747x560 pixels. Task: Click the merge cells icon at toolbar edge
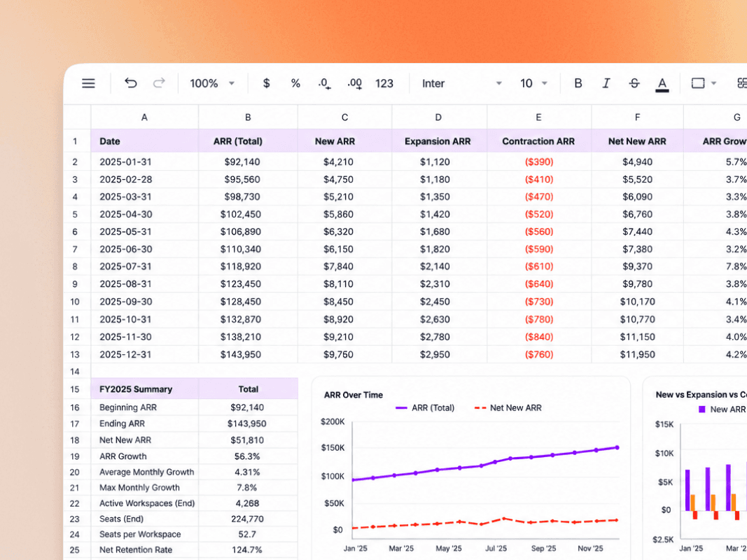[x=742, y=83]
